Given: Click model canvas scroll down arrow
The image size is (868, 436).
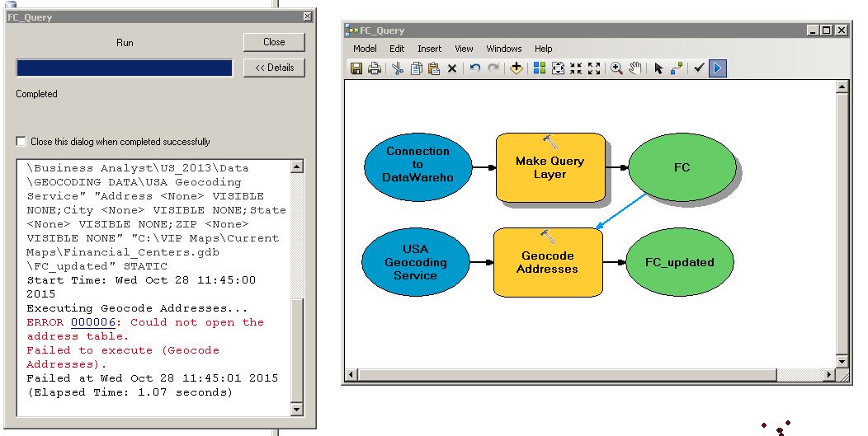Looking at the screenshot, I should tap(842, 362).
